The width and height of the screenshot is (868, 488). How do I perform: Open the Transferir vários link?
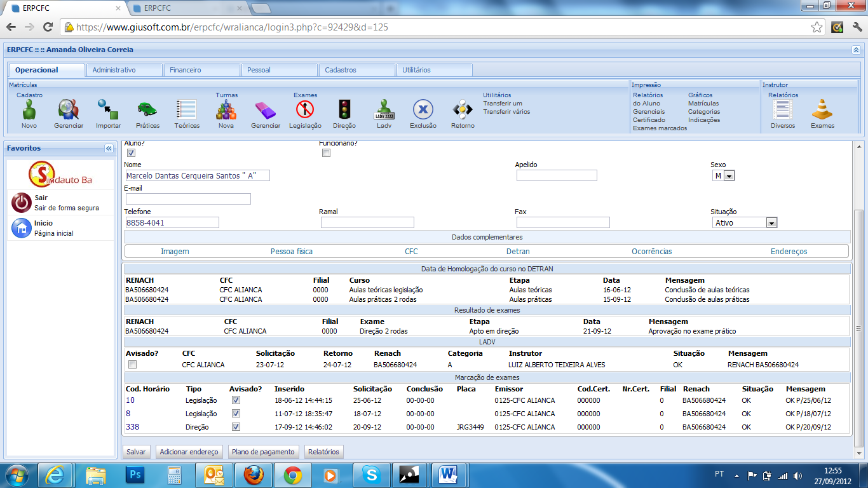(506, 112)
